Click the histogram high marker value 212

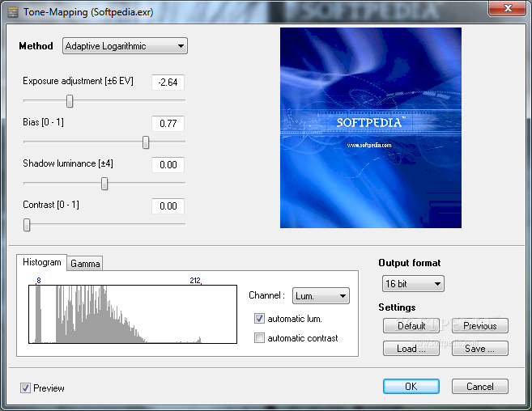click(x=195, y=281)
